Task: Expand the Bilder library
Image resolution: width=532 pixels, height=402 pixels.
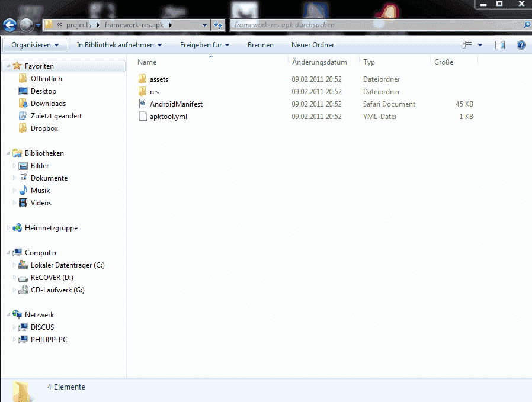Action: pos(14,165)
